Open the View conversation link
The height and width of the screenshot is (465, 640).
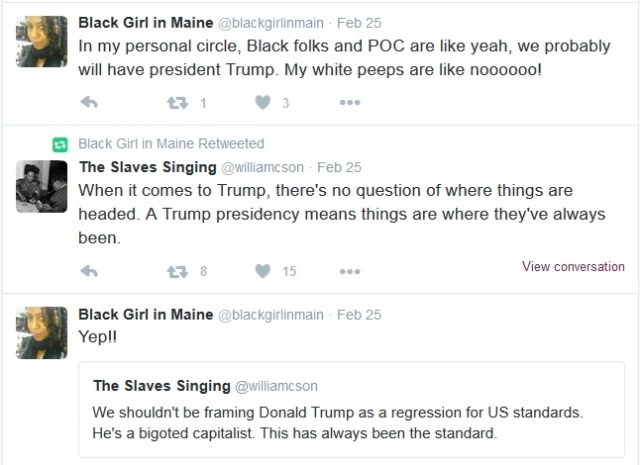tap(573, 266)
